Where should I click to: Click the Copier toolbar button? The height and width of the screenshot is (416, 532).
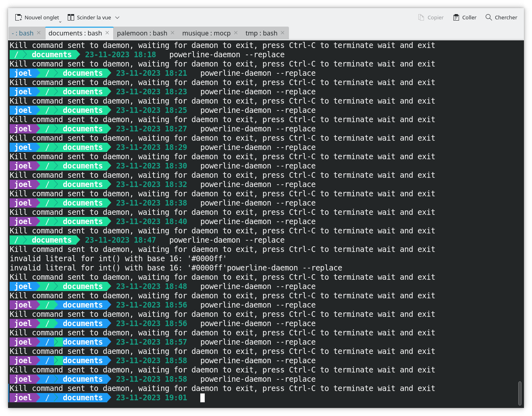coord(431,17)
